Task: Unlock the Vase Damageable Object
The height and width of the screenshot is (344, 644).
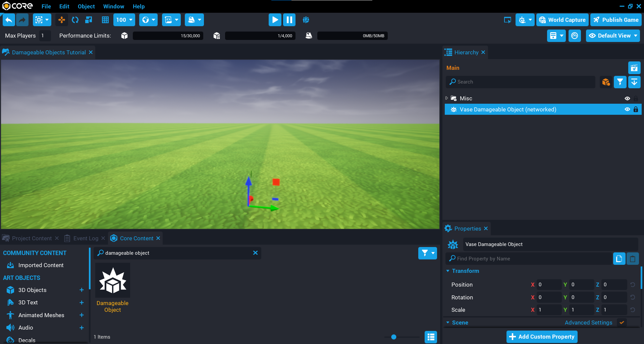Action: [636, 109]
